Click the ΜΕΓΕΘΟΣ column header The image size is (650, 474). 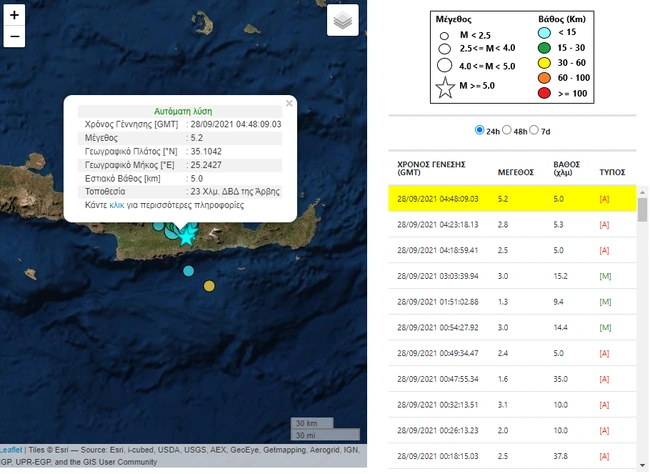click(515, 172)
